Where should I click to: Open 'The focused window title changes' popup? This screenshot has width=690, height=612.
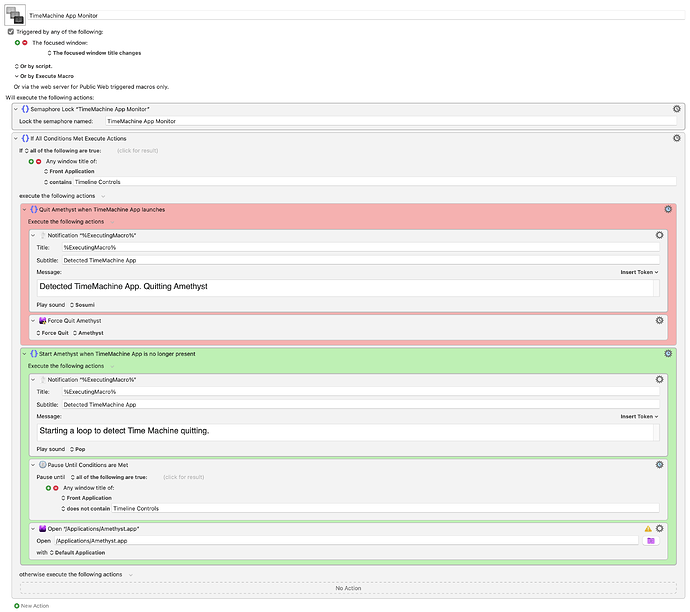(95, 53)
